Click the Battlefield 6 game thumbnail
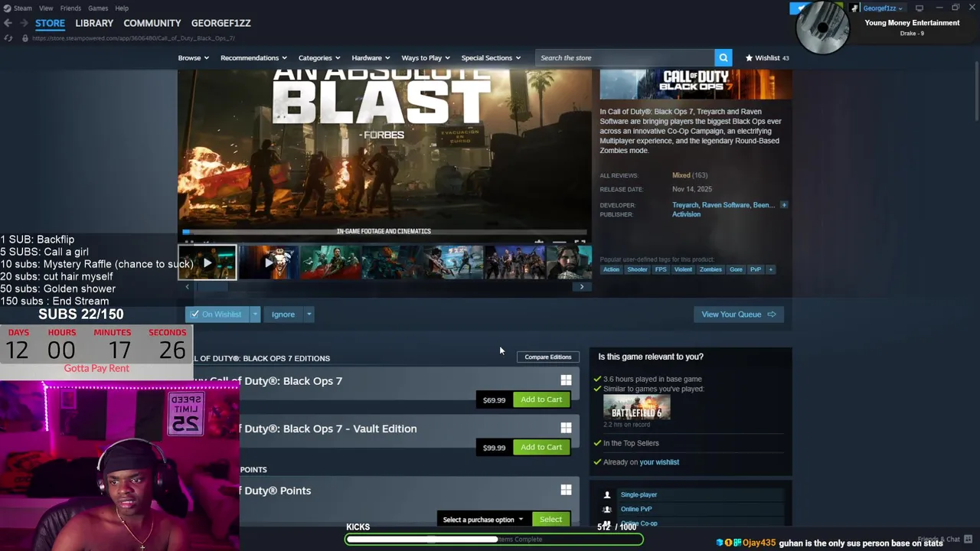 tap(636, 407)
